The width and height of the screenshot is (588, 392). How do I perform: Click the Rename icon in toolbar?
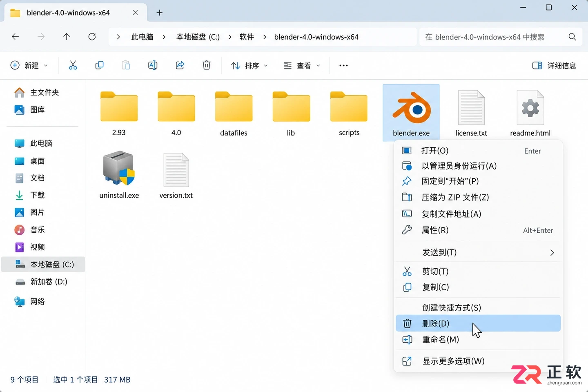coord(153,65)
